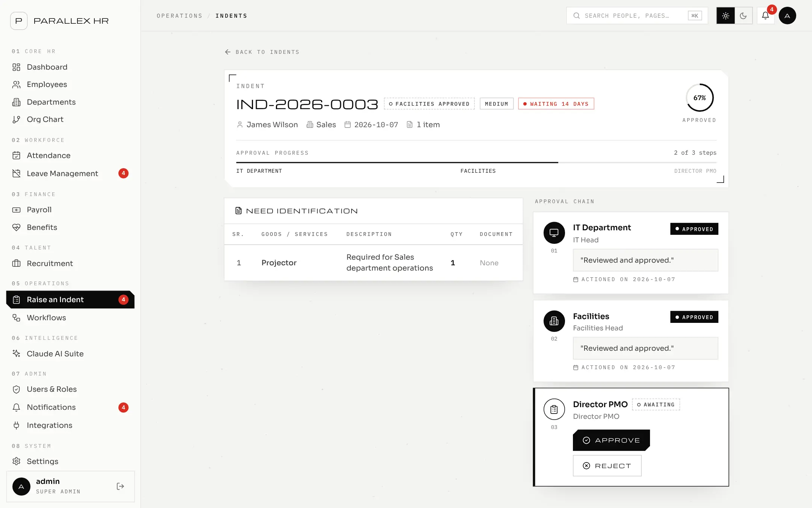
Task: Click the Operations breadcrumb
Action: coord(180,16)
